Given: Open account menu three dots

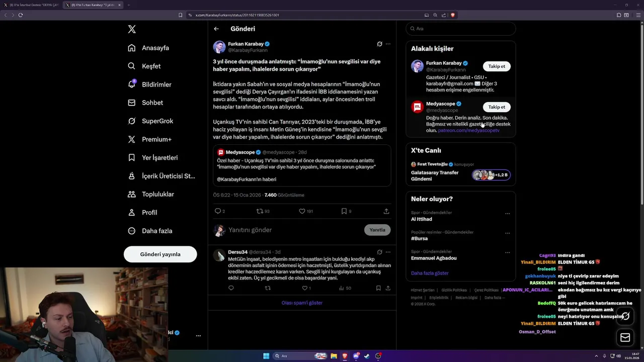Looking at the screenshot, I should (x=198, y=335).
